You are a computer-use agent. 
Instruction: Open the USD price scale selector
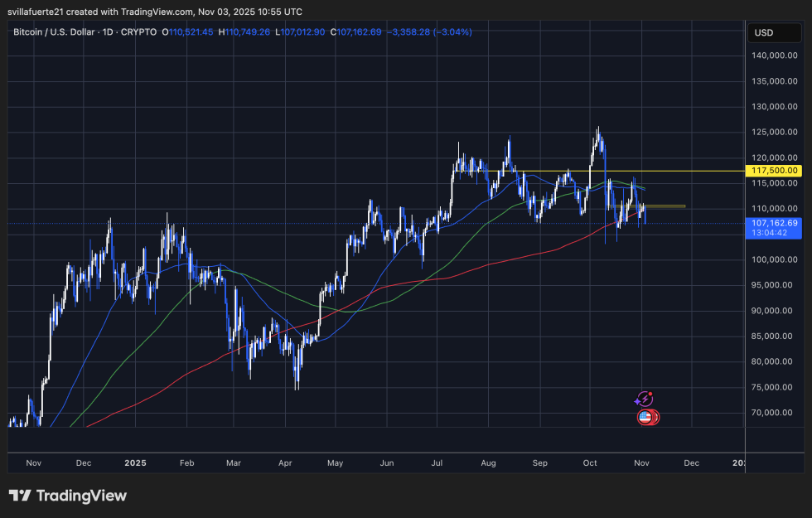(x=774, y=32)
